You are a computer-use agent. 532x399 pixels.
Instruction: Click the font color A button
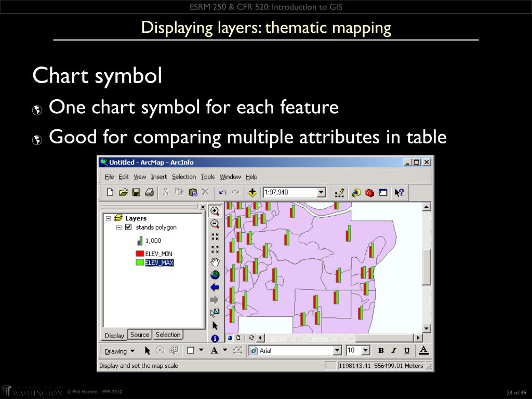[x=423, y=350]
